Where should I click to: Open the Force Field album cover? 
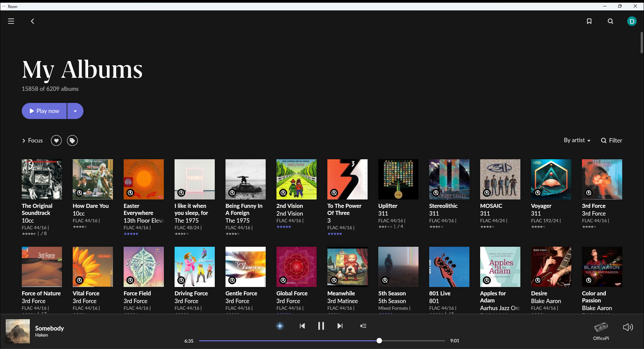tap(144, 267)
